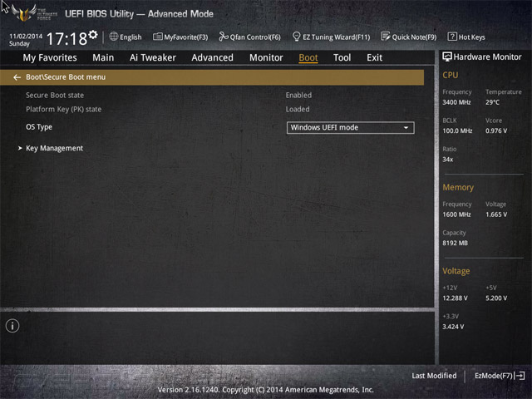Go to the Exit tab
This screenshot has height=399, width=532.
[x=375, y=57]
